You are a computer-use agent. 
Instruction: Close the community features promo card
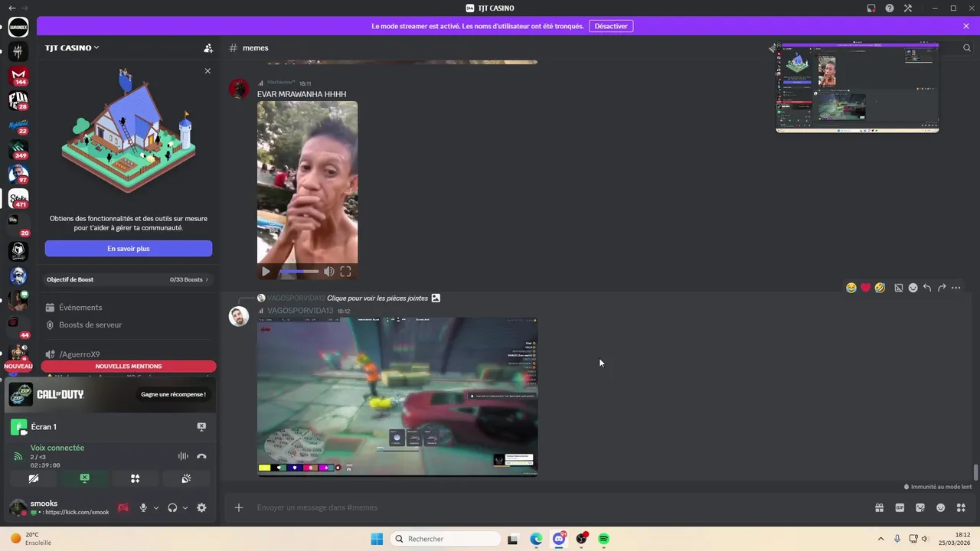207,71
